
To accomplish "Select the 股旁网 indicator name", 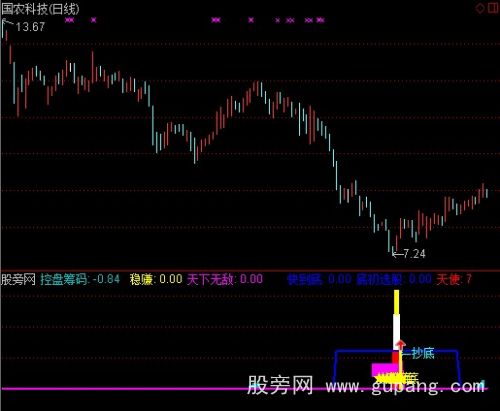I will (x=18, y=279).
